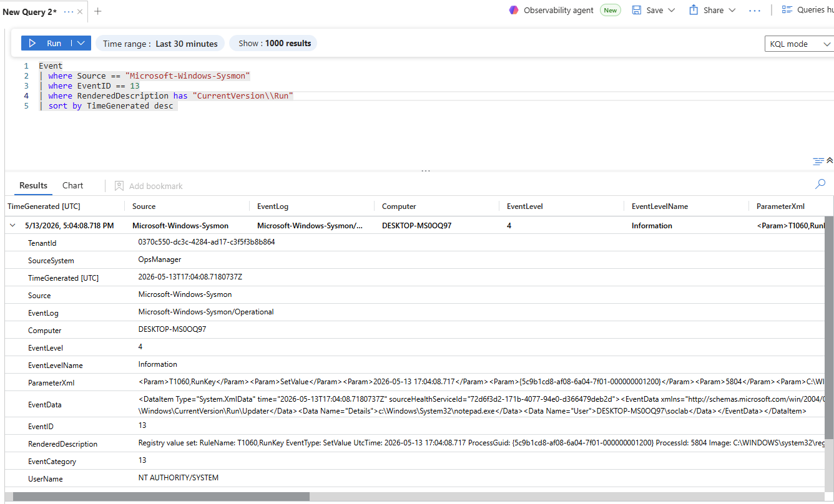Click query line 1 'Event' in editor
This screenshot has height=504, width=834.
point(51,65)
